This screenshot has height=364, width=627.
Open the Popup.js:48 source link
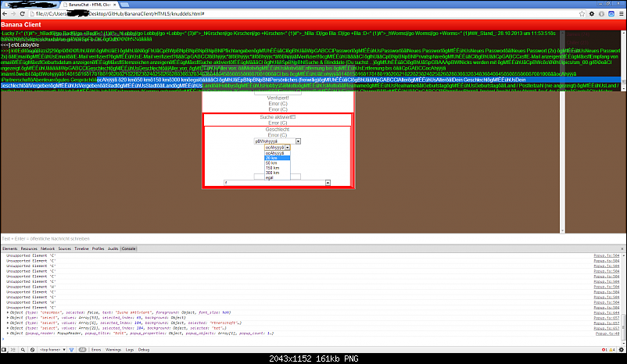click(607, 334)
